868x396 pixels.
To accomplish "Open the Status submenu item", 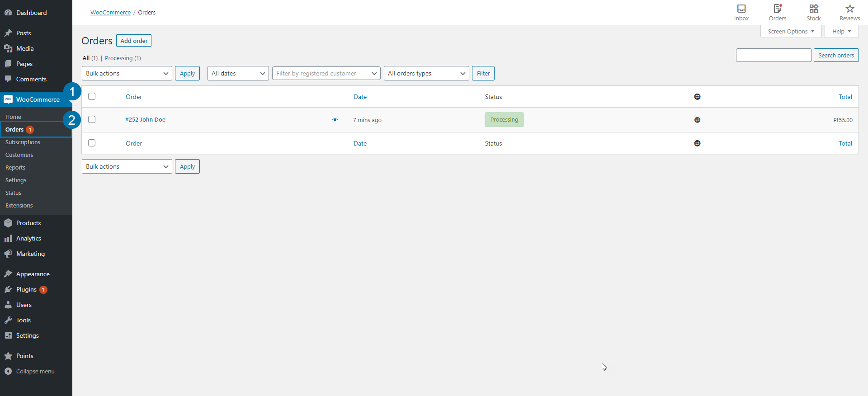I will point(14,193).
